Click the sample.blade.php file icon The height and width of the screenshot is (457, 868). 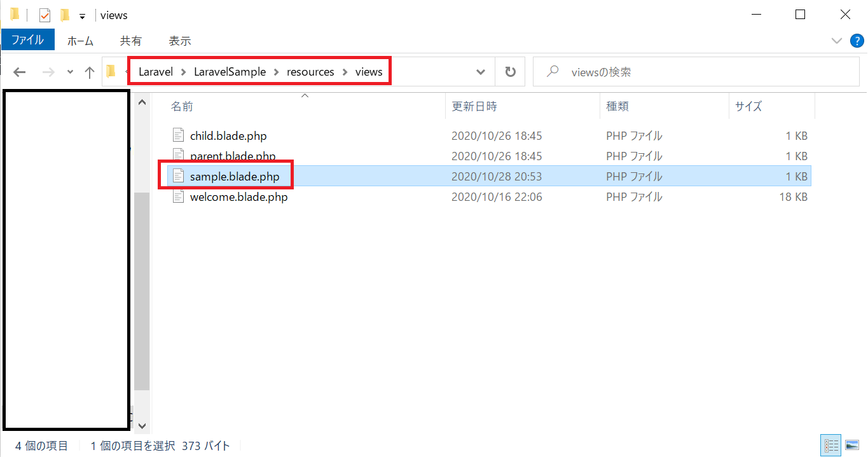click(x=178, y=176)
